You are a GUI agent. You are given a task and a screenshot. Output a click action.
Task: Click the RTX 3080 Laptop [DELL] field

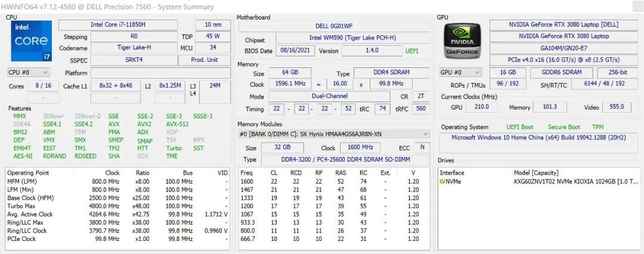(563, 25)
